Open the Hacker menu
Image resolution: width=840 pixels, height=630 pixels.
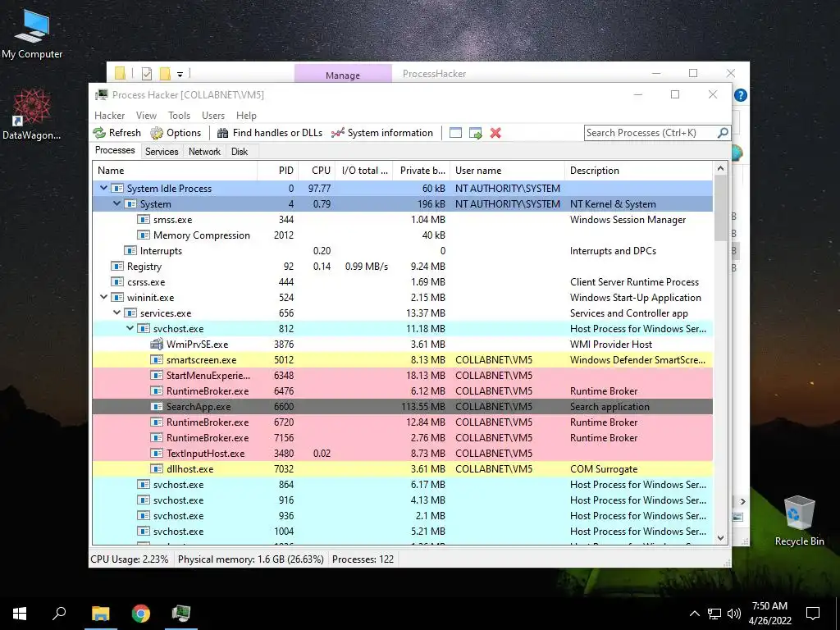click(109, 116)
